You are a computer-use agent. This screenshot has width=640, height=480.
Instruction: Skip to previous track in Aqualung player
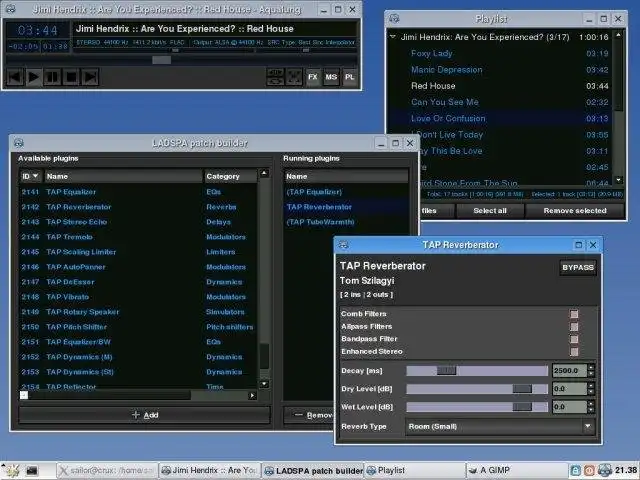pos(15,77)
